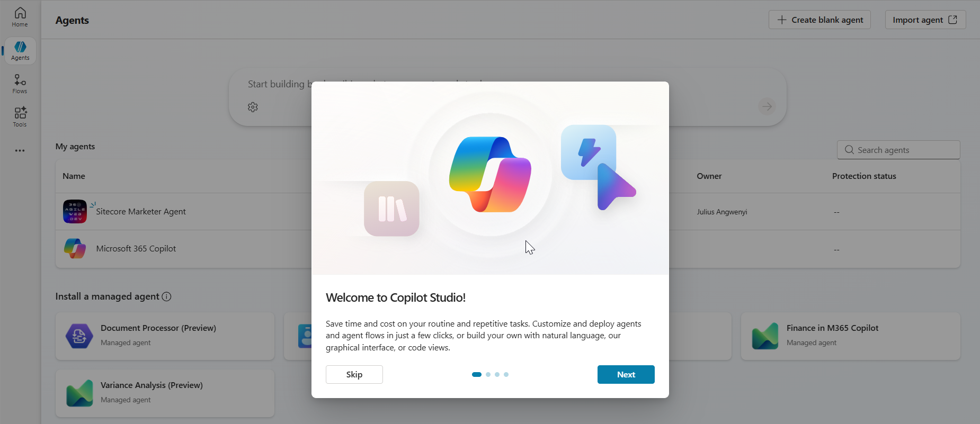Click the Copilot logo in the welcome dialog
980x424 pixels.
pyautogui.click(x=490, y=174)
